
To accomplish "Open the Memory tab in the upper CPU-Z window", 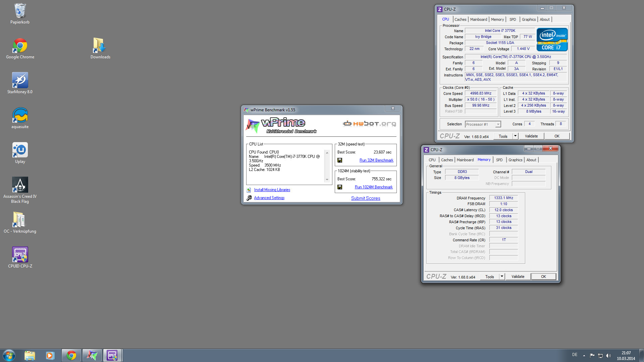I will (497, 19).
